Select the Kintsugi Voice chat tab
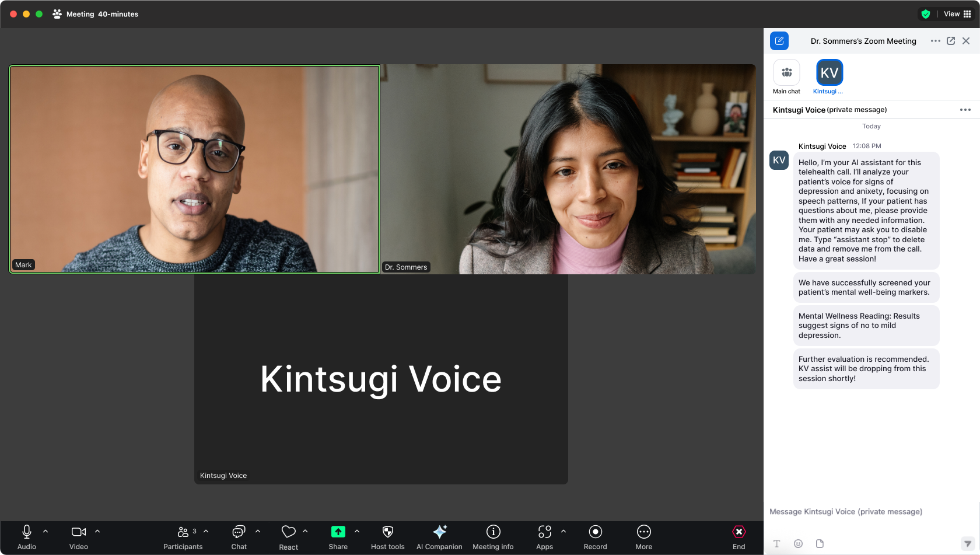Screen dimensions: 980x555 [829, 77]
